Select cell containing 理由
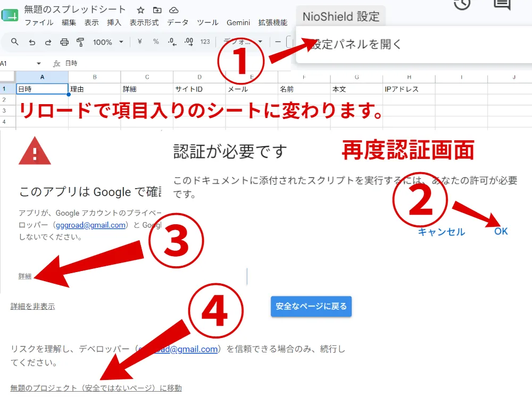 pos(95,89)
